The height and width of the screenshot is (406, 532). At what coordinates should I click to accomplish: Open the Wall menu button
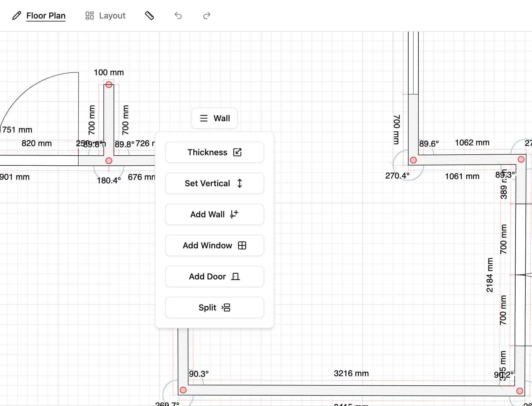(x=215, y=118)
